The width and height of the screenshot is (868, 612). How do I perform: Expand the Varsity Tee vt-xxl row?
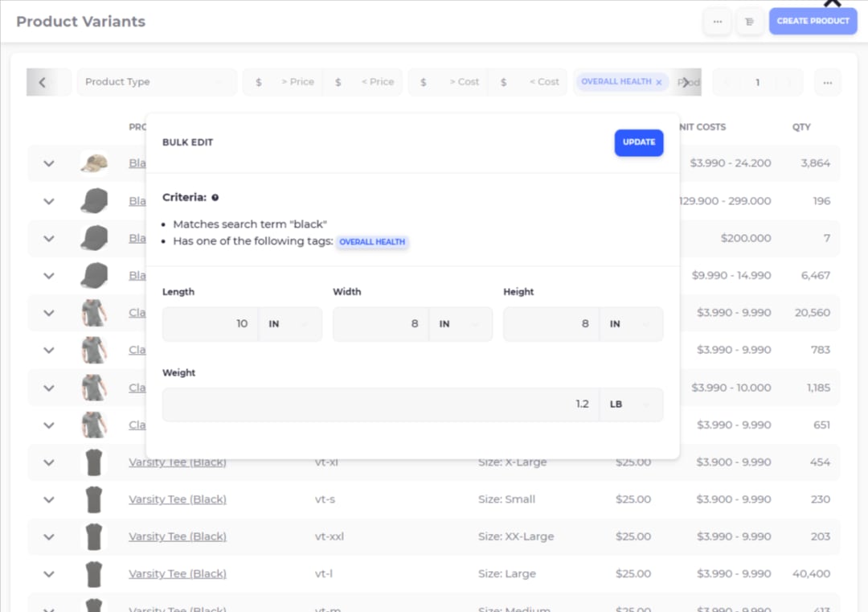point(49,536)
